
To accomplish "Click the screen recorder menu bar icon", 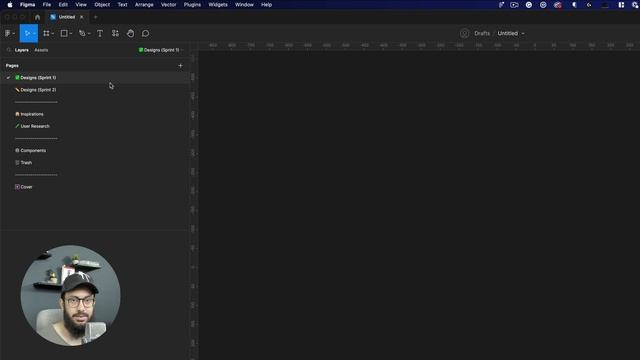I will coord(514,5).
